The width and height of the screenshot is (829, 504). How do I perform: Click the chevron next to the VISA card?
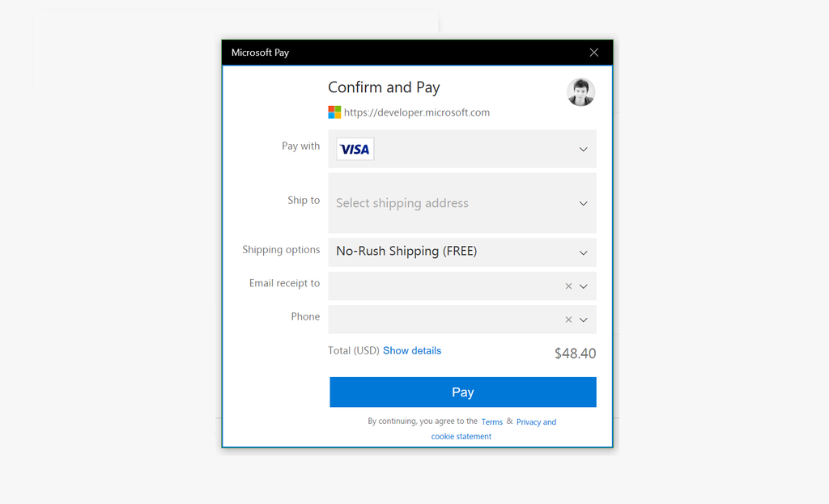click(583, 149)
